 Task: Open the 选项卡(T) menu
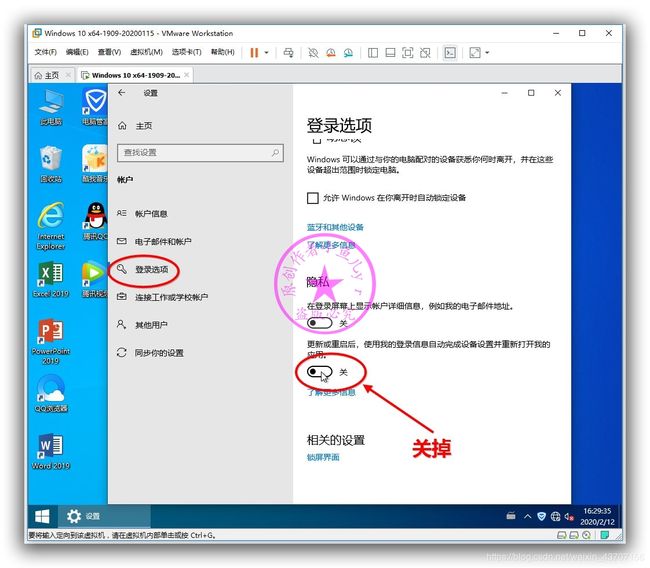[187, 52]
